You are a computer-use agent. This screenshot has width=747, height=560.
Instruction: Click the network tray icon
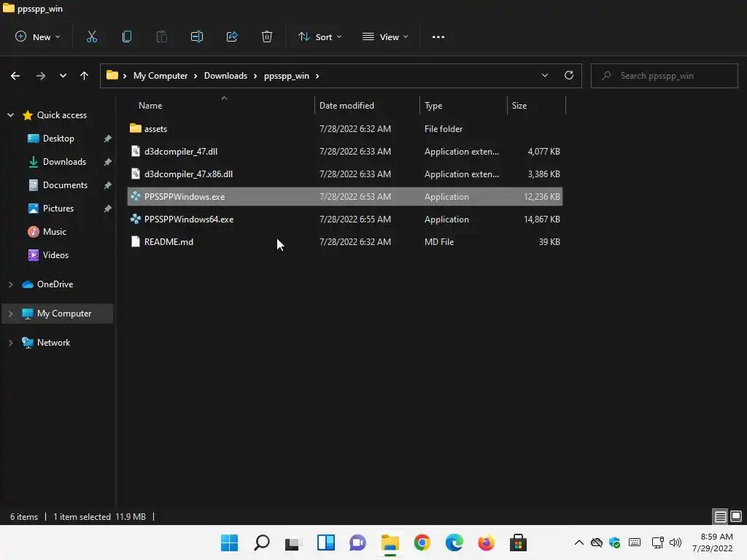pyautogui.click(x=657, y=542)
